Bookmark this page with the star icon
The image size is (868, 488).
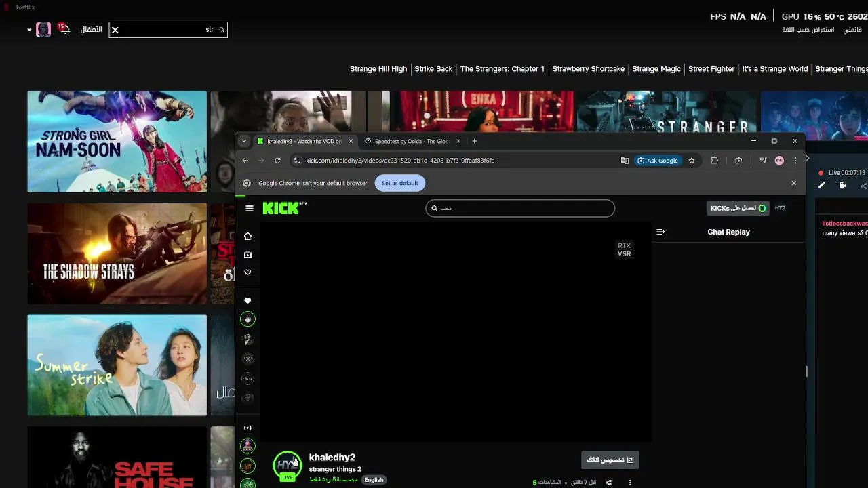[x=692, y=161]
